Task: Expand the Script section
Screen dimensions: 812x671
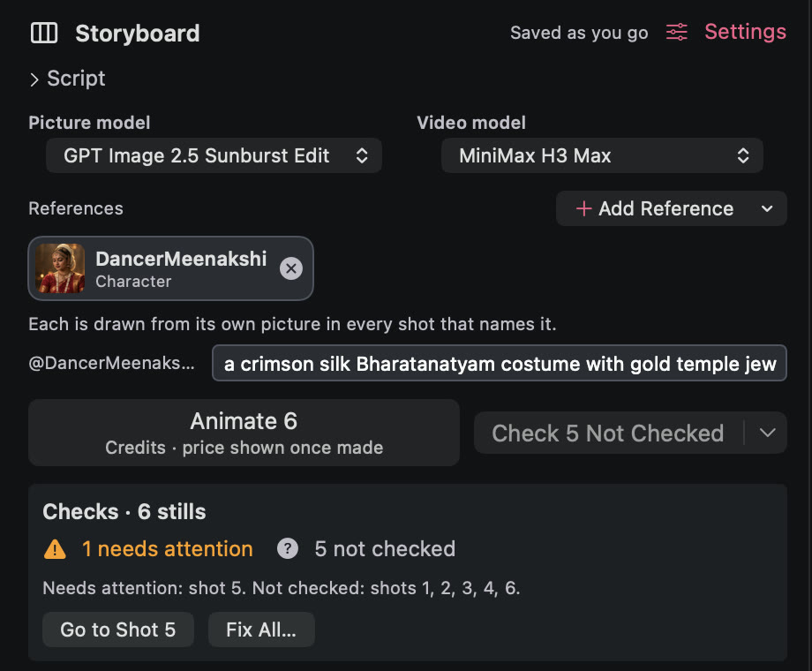Action: (x=67, y=79)
